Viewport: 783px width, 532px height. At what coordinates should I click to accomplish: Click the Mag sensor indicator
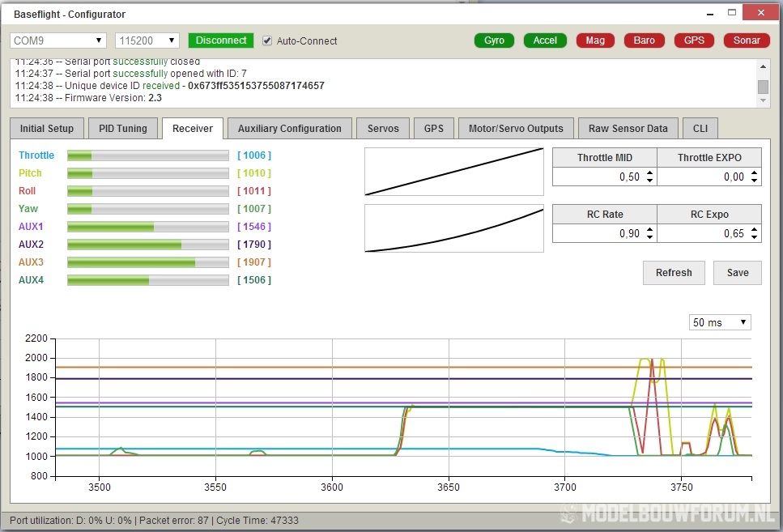(x=595, y=40)
